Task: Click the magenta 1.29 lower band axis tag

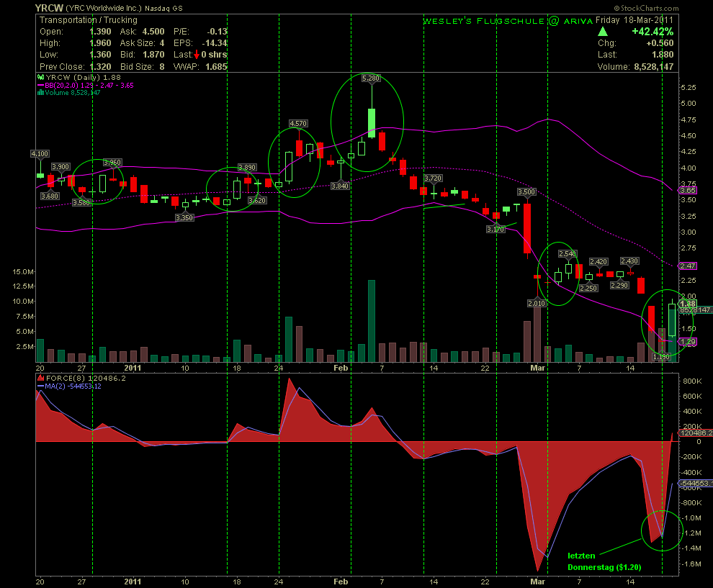Action: coord(688,341)
